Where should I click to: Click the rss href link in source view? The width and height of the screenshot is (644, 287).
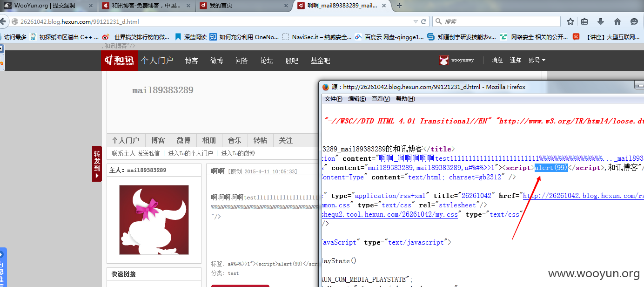click(584, 196)
